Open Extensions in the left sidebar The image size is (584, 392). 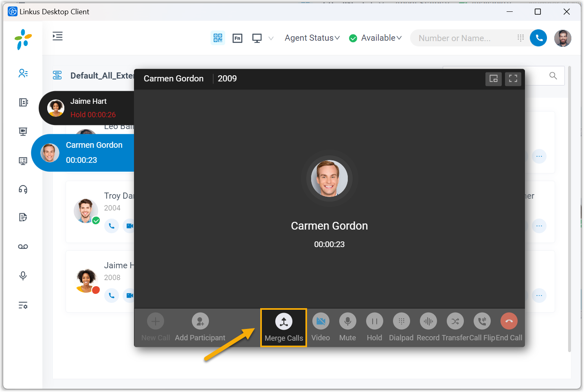23,73
